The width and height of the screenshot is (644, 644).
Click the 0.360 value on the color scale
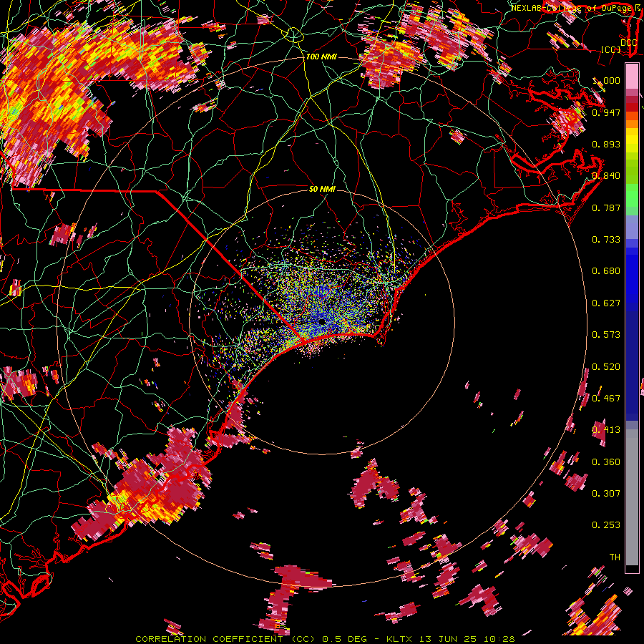[x=606, y=462]
